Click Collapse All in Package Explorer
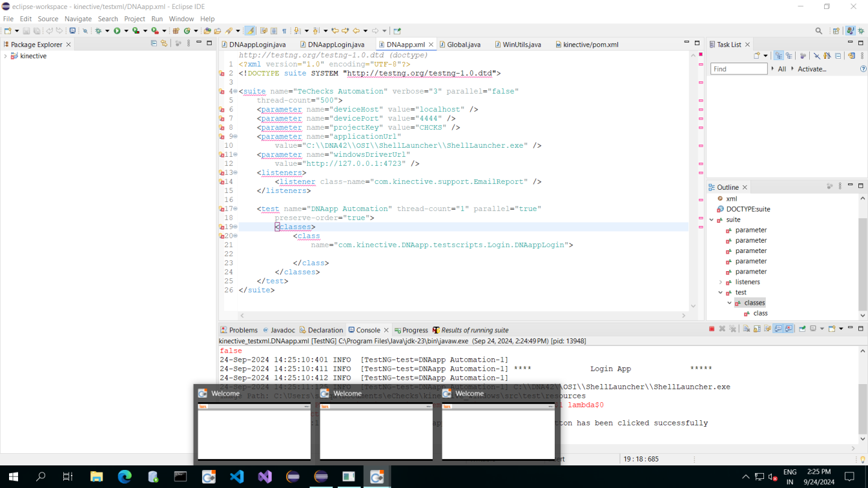The image size is (868, 488). 154,44
